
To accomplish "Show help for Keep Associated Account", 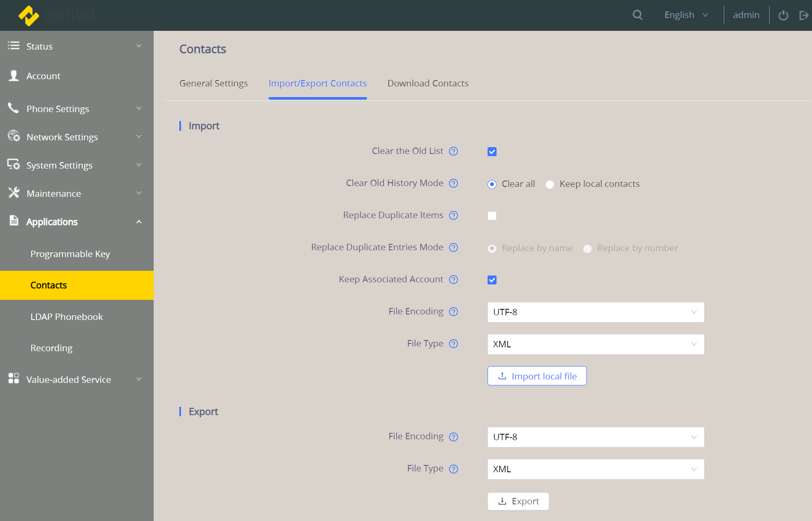I will tap(453, 279).
